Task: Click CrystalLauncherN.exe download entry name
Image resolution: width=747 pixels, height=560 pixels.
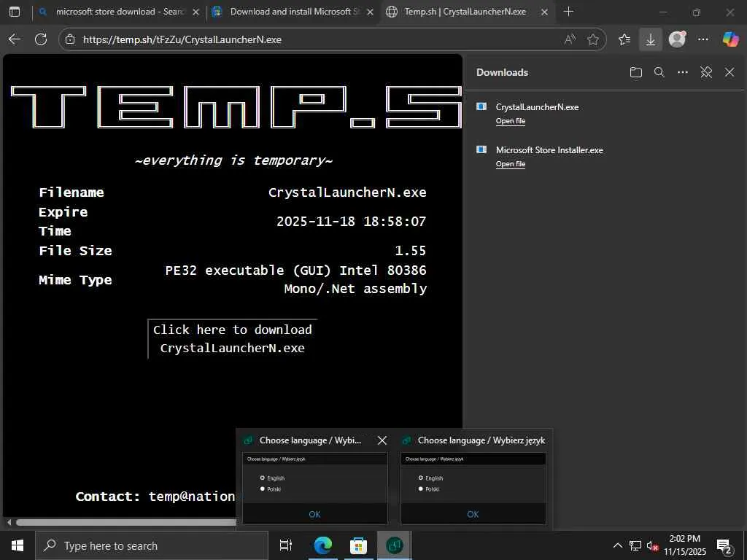Action: pos(538,107)
